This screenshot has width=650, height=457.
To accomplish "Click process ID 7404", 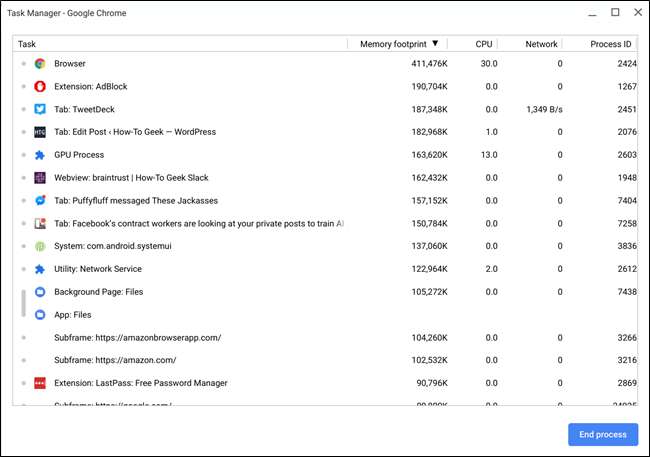I will 627,201.
